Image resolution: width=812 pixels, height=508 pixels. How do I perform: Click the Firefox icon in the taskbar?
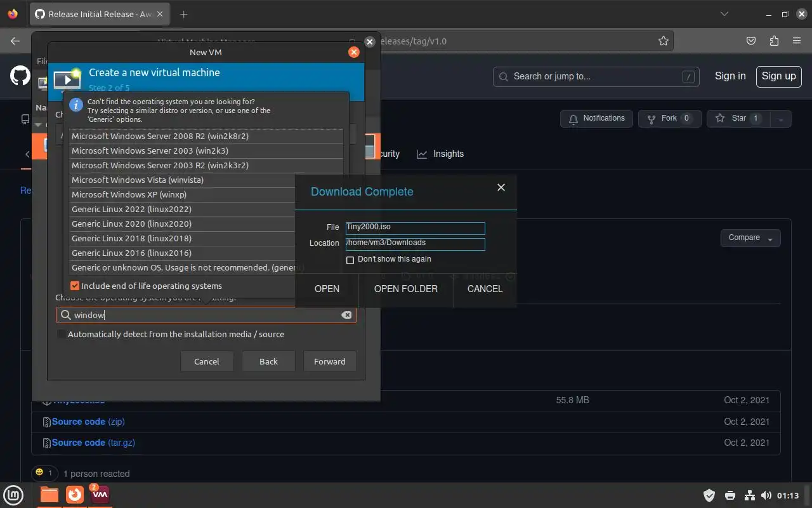(x=75, y=495)
